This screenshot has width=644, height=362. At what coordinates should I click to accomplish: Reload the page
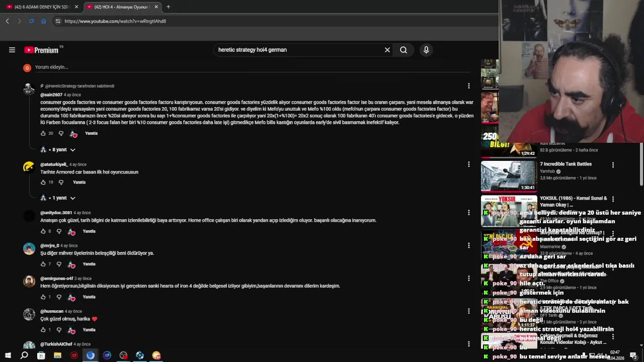31,21
